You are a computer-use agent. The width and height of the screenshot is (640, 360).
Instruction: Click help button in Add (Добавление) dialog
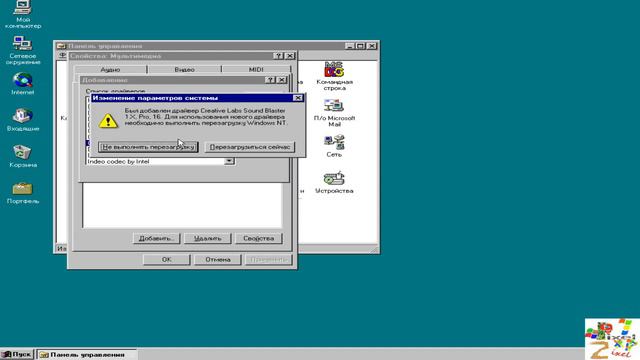point(270,80)
